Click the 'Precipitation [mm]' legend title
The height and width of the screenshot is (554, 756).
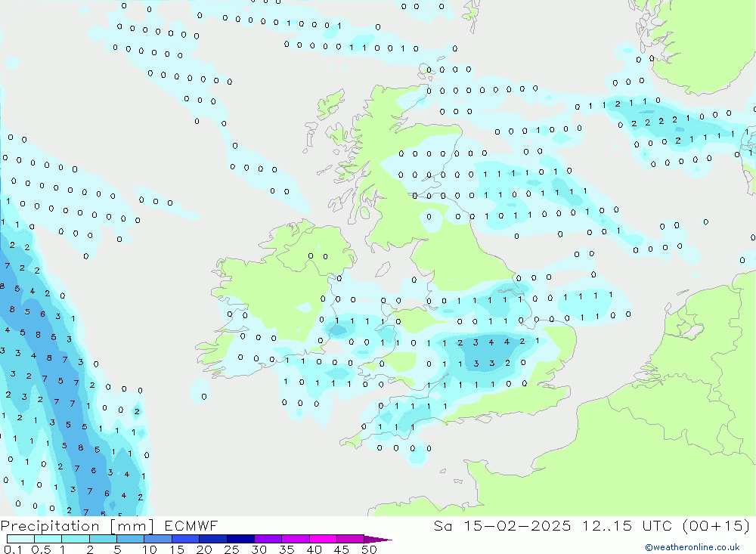(77, 526)
